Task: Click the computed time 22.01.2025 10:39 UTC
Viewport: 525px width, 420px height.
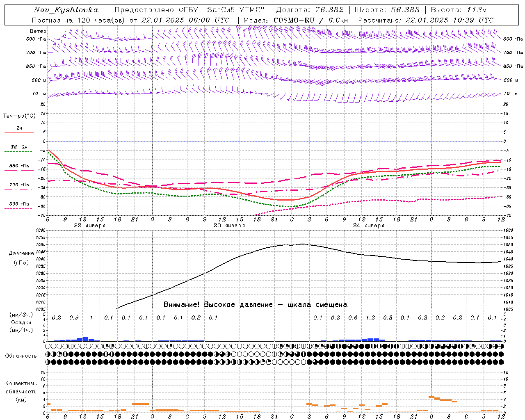Action: (450, 20)
